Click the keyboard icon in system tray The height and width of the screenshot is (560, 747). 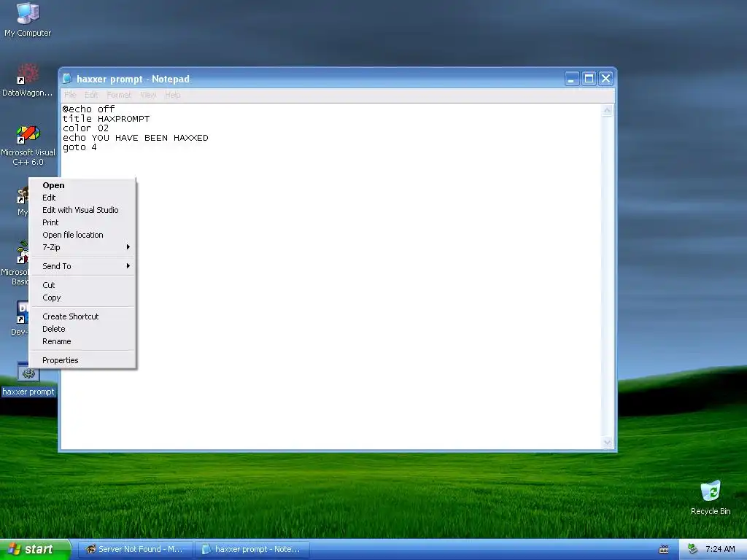coord(664,550)
